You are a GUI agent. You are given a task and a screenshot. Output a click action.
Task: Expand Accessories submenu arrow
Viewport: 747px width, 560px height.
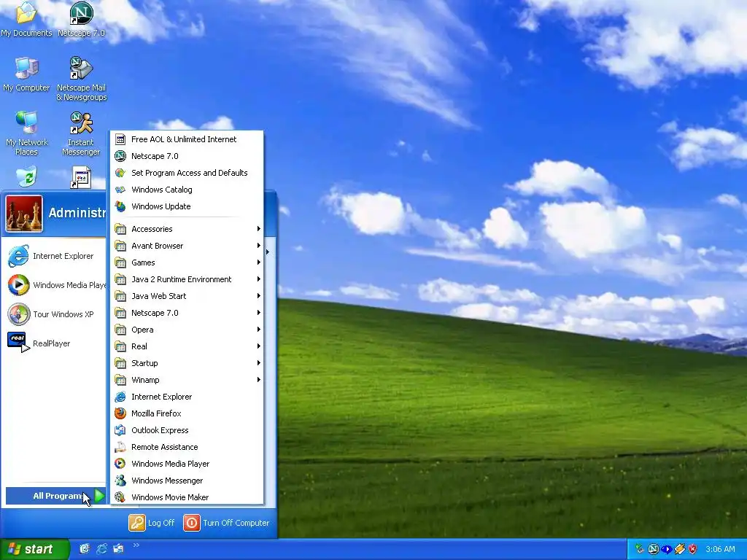tap(259, 229)
